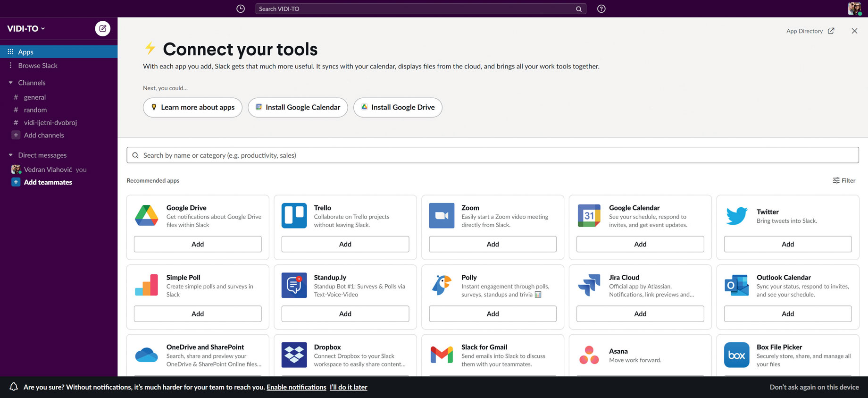Close the Connect your tools panel
Image resolution: width=868 pixels, height=398 pixels.
pos(854,31)
